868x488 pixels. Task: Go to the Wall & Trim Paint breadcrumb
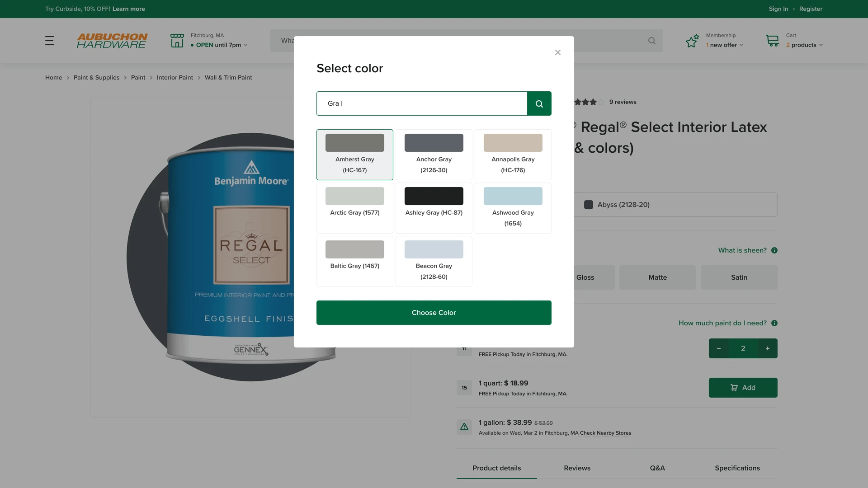tap(228, 78)
